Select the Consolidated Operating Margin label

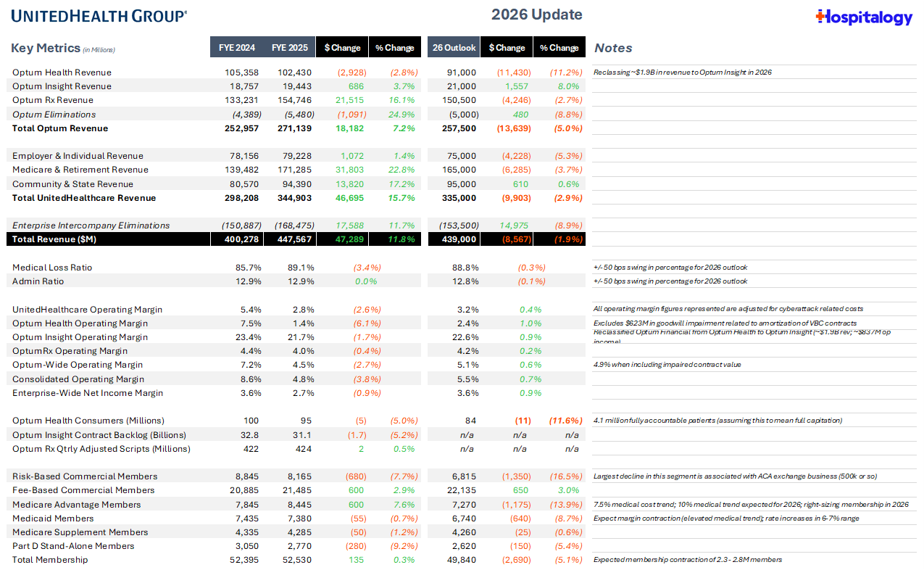(78, 379)
